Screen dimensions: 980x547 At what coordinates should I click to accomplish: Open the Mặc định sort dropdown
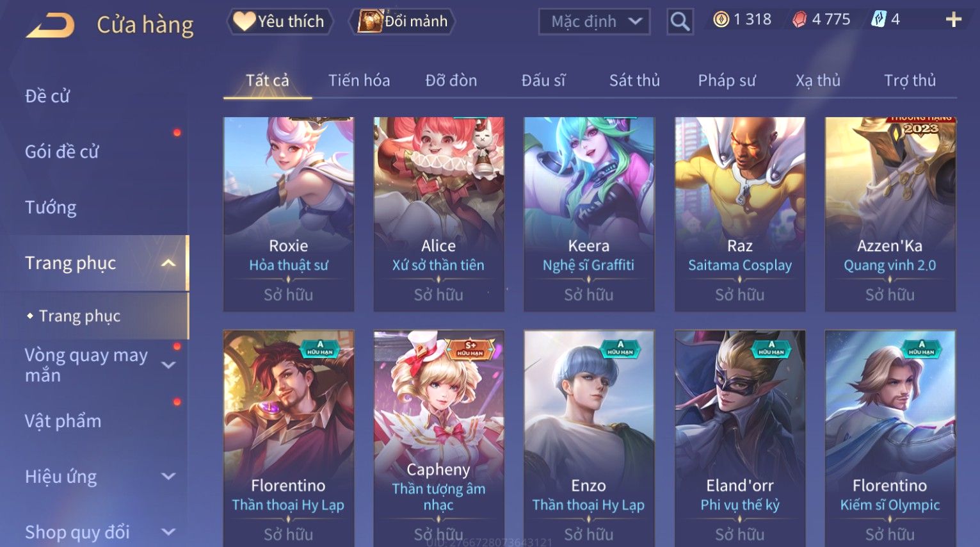[x=594, y=22]
